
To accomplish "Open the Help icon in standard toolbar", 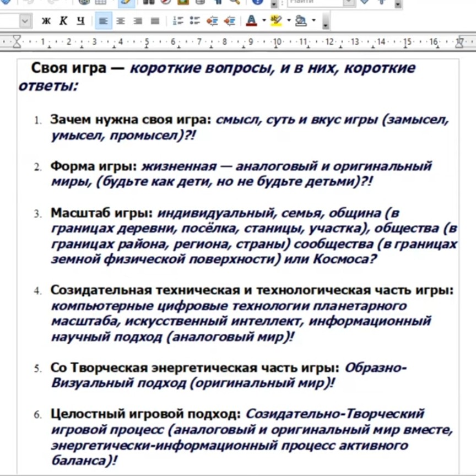I will [258, 2].
